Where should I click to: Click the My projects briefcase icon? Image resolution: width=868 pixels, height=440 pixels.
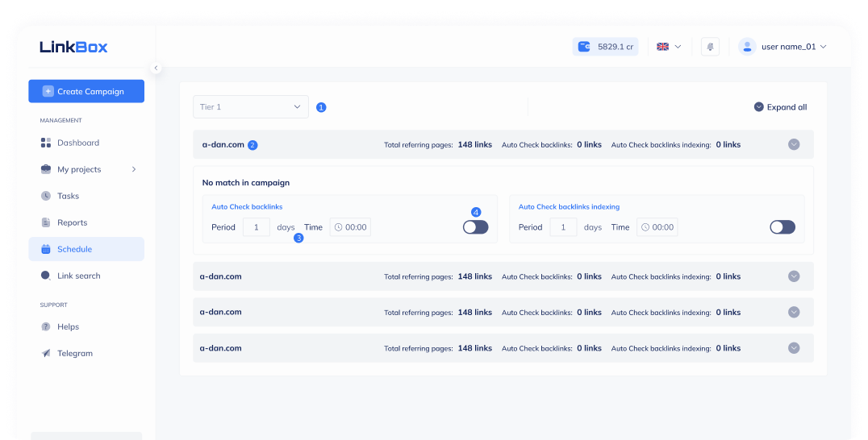(46, 169)
